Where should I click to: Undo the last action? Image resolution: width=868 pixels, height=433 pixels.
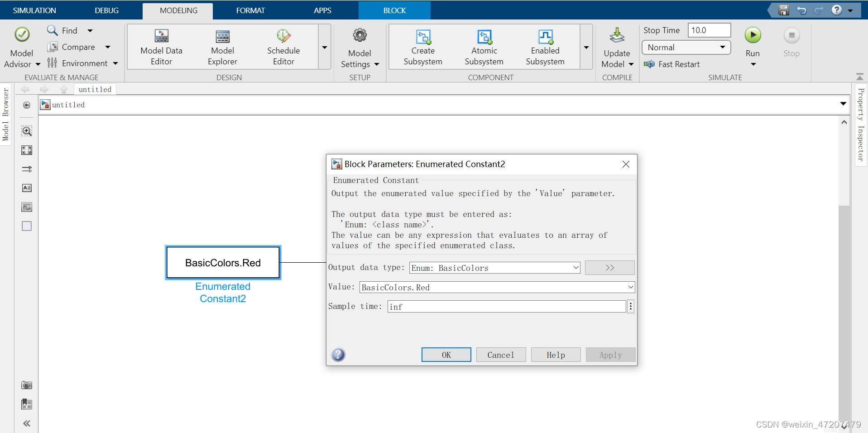click(x=801, y=10)
